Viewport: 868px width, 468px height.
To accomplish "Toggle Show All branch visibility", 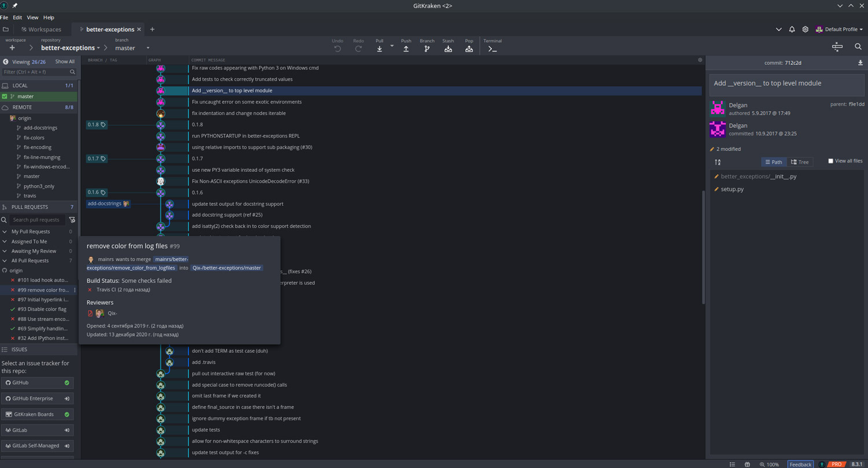I will point(64,61).
